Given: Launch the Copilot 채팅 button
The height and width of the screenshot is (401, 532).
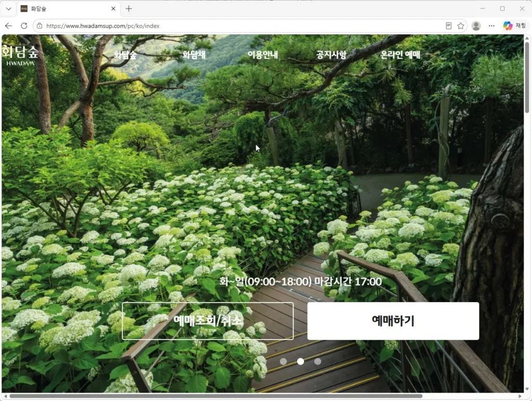Looking at the screenshot, I should click(514, 26).
